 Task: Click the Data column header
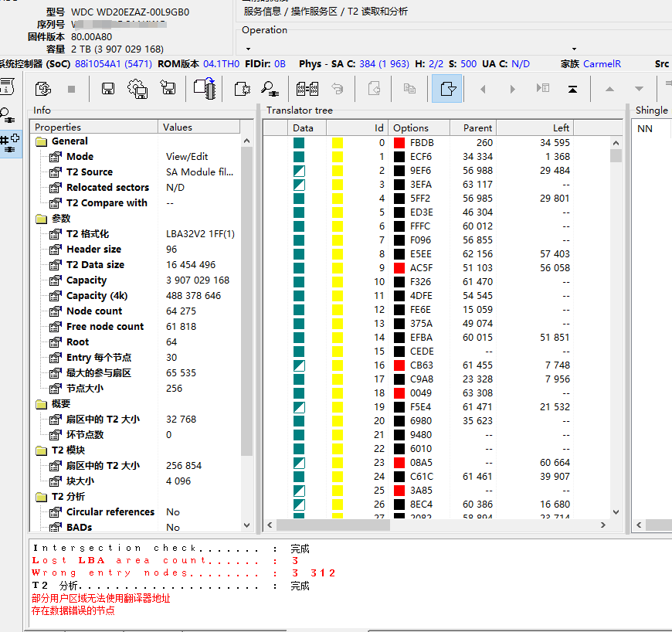(x=307, y=128)
